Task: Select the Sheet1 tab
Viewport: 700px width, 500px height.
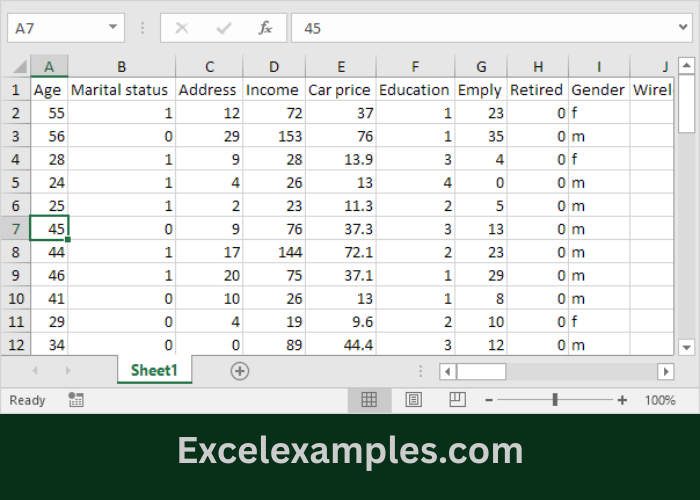Action: coord(154,371)
